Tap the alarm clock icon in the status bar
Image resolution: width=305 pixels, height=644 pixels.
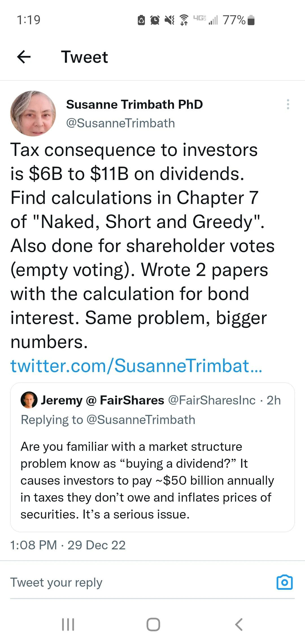tap(155, 20)
